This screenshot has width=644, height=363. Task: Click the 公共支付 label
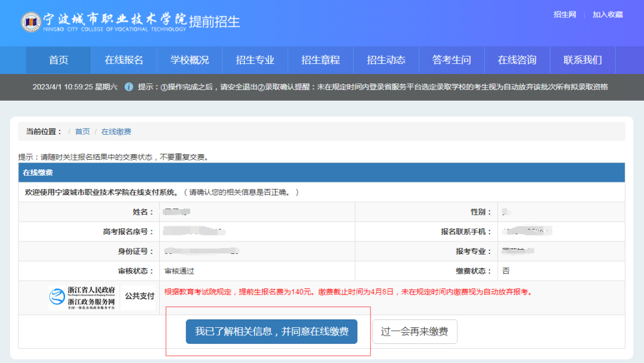140,296
